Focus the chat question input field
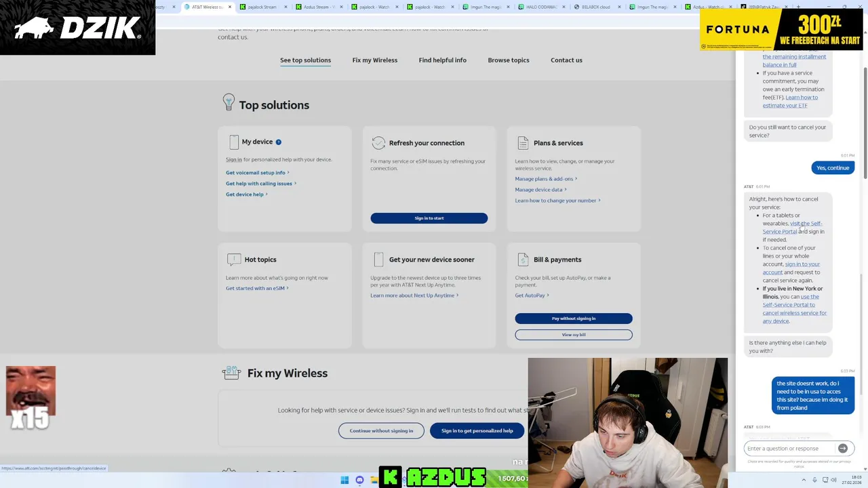Screen dimensions: 868x488 (790, 448)
